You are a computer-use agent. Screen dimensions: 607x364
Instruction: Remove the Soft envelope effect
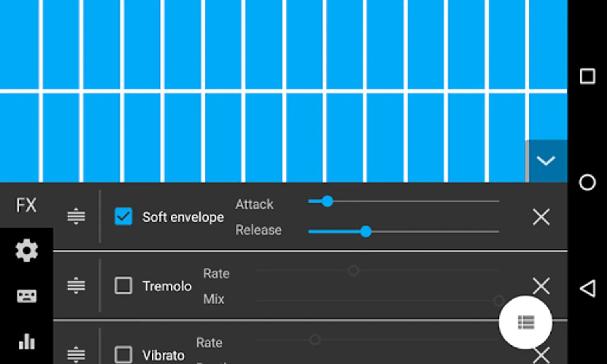pos(541,217)
